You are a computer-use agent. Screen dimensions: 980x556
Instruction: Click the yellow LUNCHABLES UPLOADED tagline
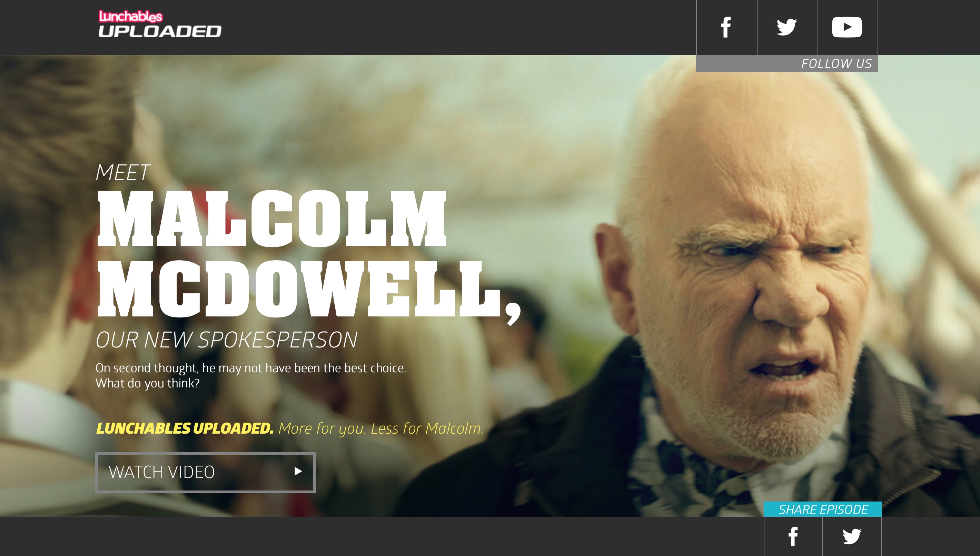click(185, 428)
